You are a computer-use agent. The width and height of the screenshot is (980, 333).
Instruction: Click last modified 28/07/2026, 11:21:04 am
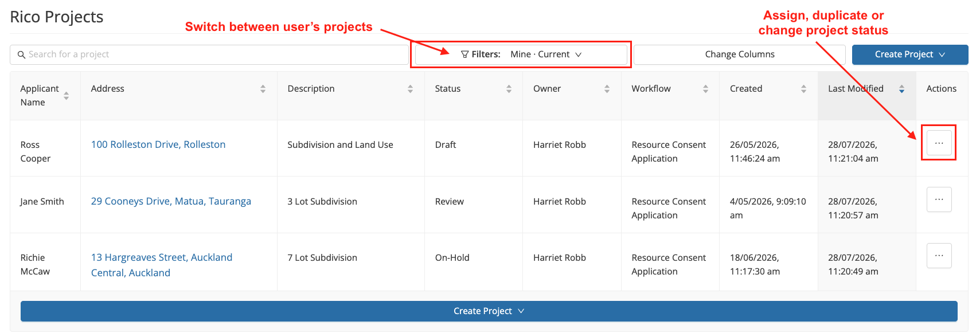(x=853, y=152)
